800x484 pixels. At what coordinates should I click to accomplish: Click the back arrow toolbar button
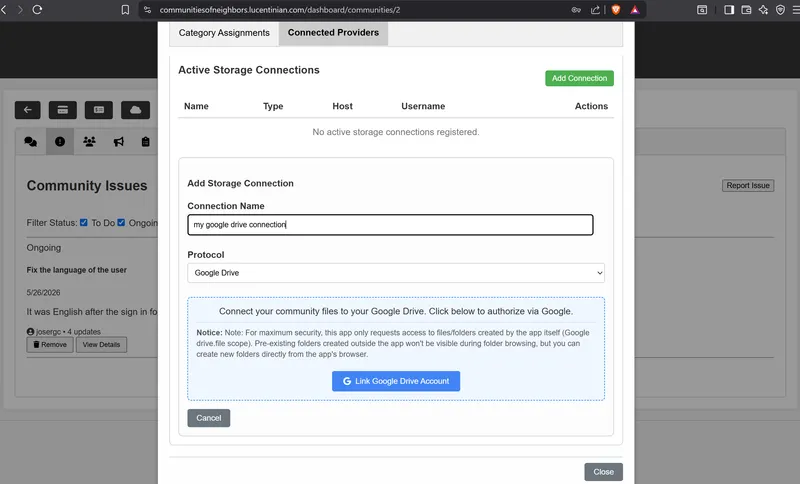pos(28,110)
